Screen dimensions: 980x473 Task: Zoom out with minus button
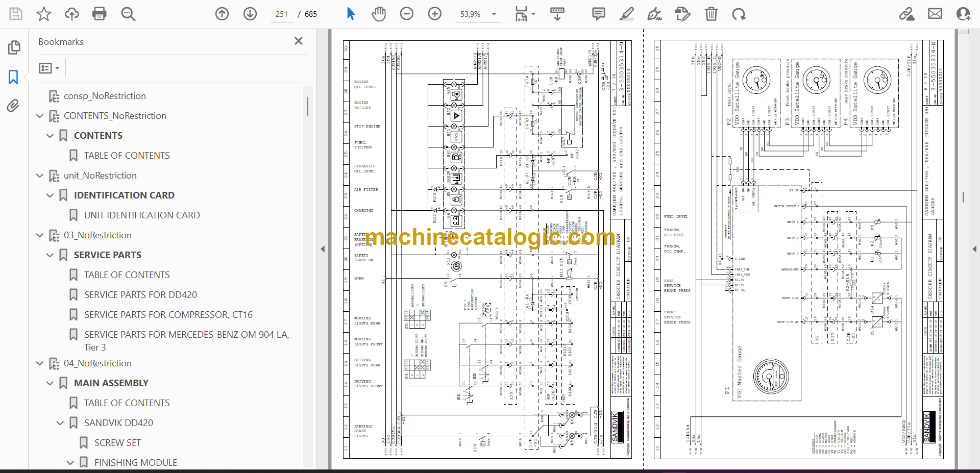[x=407, y=14]
